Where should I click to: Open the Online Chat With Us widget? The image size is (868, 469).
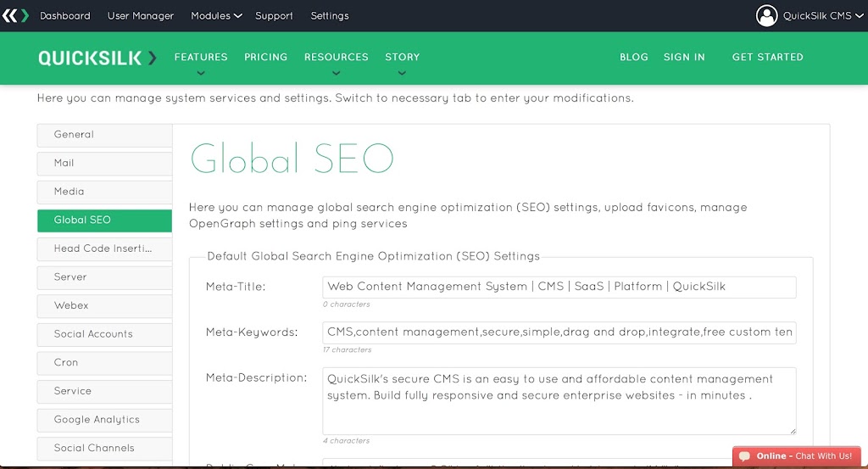[797, 456]
